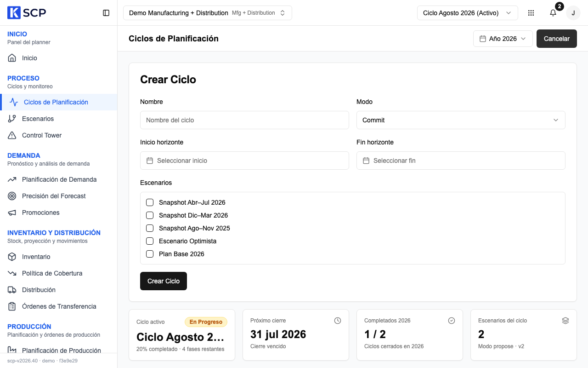Click the Control Tower warning icon
The height and width of the screenshot is (368, 588).
12,135
